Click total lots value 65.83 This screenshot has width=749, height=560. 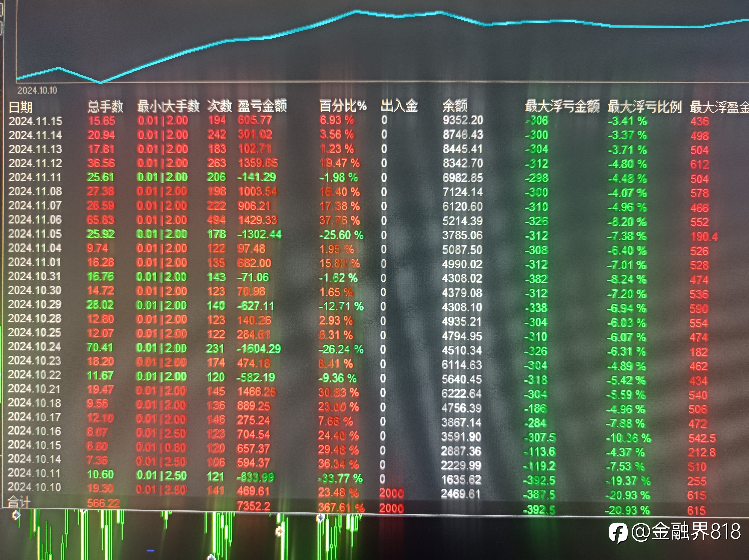101,220
